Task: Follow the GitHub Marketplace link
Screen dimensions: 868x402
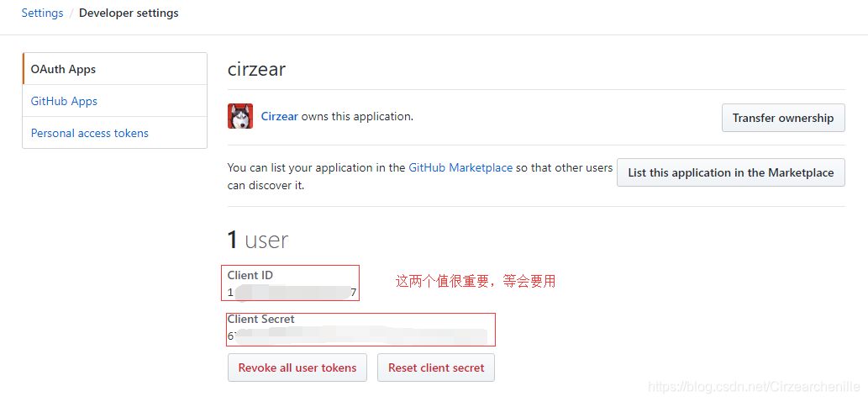Action: click(460, 167)
